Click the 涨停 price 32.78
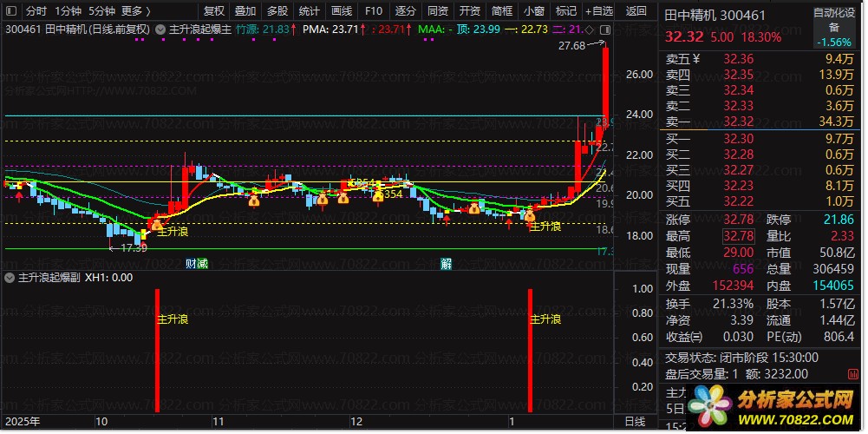This screenshot has width=868, height=434. [739, 220]
